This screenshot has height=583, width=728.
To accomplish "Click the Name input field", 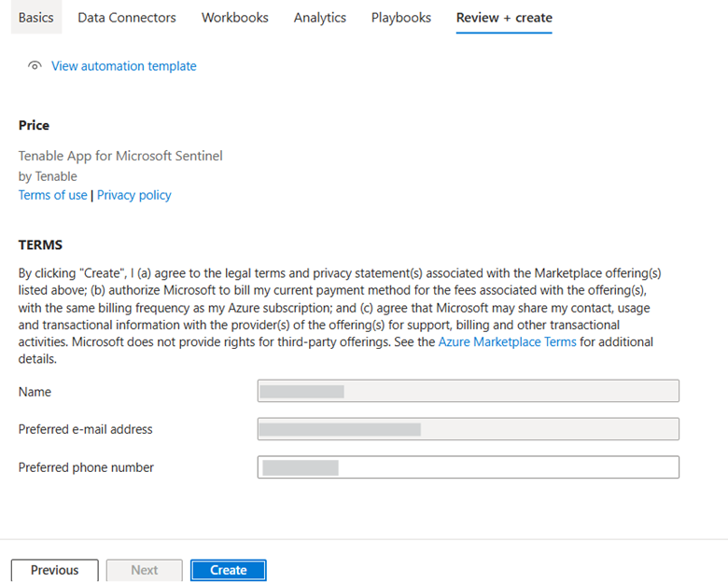I will (x=469, y=391).
